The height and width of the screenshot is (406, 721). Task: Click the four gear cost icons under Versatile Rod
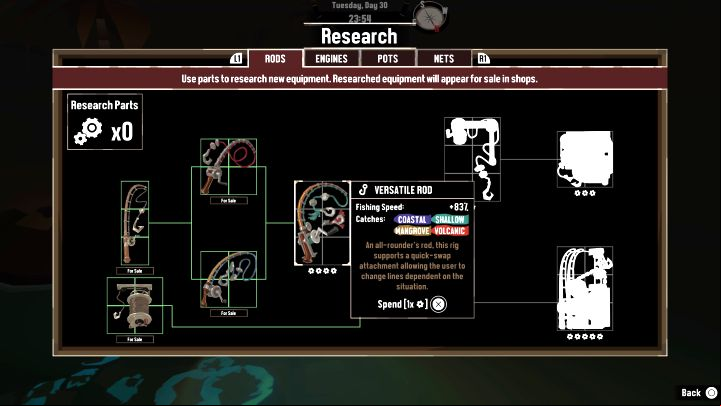coord(322,271)
